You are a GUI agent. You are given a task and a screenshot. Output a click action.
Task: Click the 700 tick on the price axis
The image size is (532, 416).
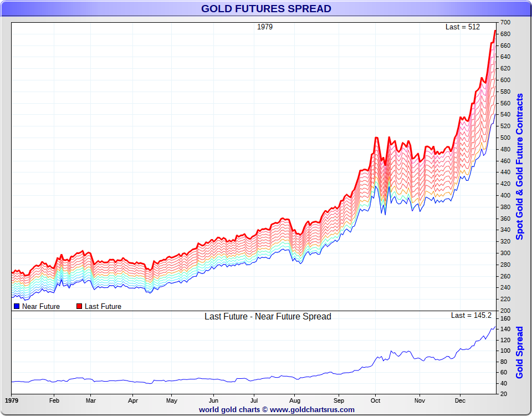(505, 22)
